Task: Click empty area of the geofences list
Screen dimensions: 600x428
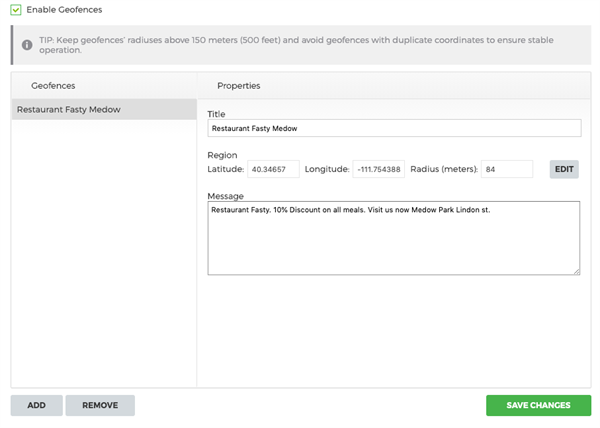Action: pyautogui.click(x=104, y=252)
